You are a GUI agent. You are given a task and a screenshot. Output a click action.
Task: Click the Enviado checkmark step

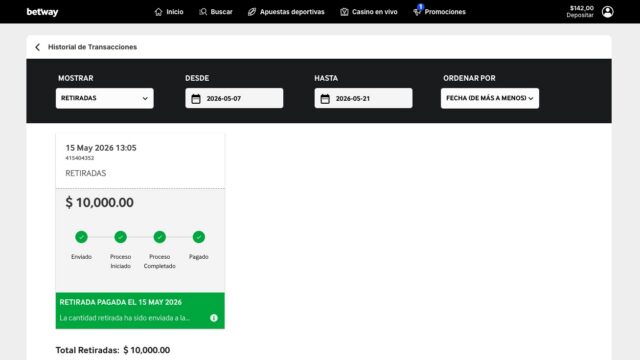(81, 237)
